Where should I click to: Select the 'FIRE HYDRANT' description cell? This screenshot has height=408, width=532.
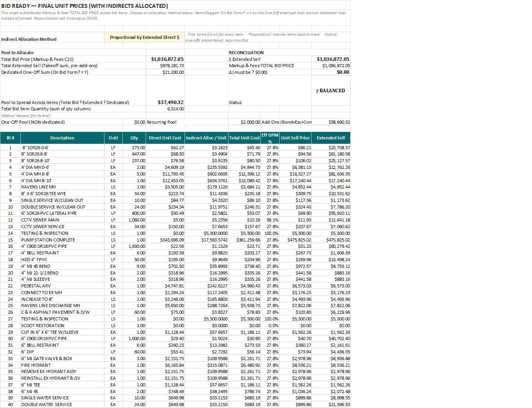pyautogui.click(x=62, y=365)
